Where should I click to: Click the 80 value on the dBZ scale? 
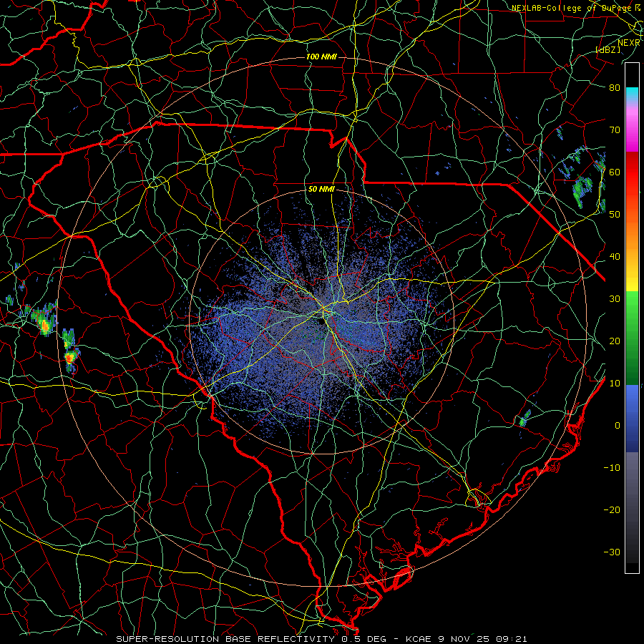tap(615, 87)
